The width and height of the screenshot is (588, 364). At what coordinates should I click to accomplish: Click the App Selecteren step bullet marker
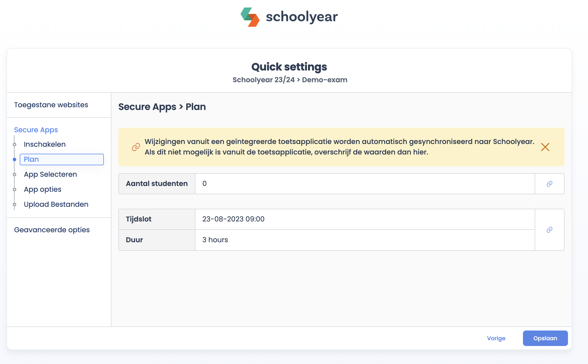tap(15, 174)
